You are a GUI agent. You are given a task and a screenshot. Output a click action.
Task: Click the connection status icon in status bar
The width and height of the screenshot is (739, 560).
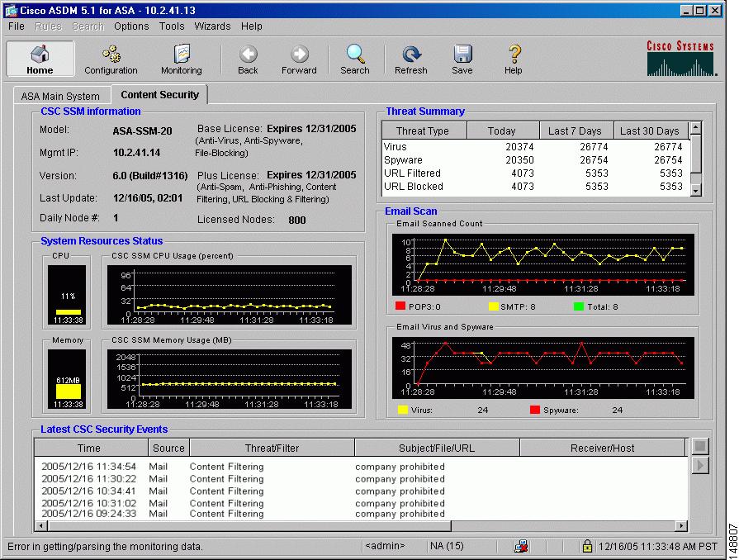521,546
